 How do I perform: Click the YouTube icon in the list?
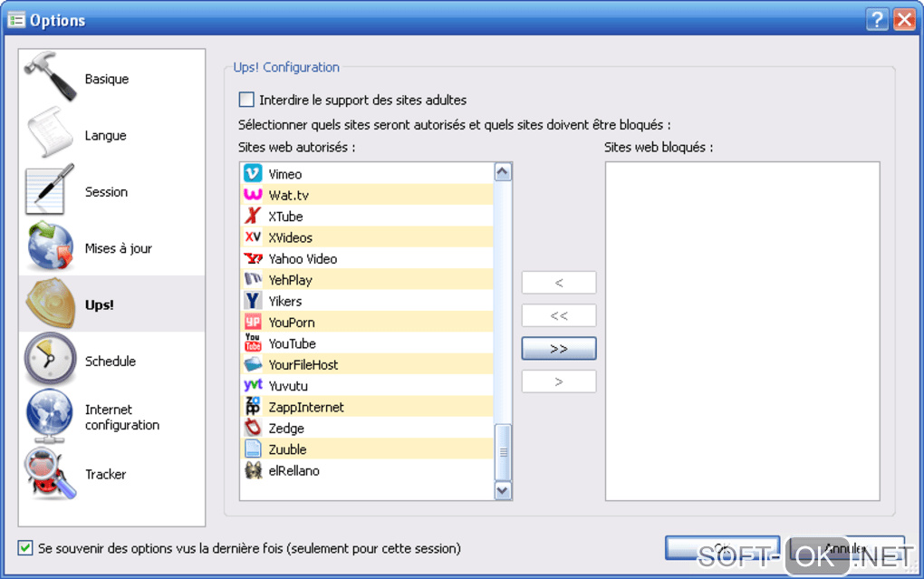(253, 343)
